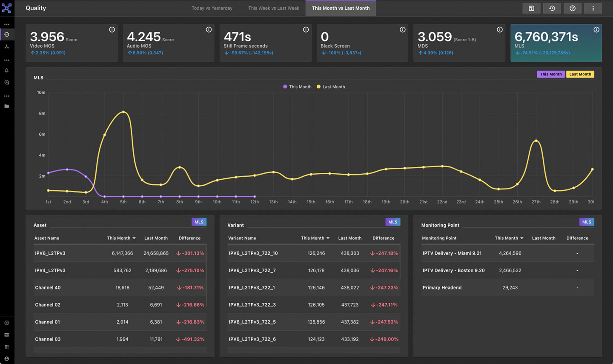Image resolution: width=613 pixels, height=364 pixels.
Task: Open the folder icon in sidebar
Action: (x=7, y=106)
